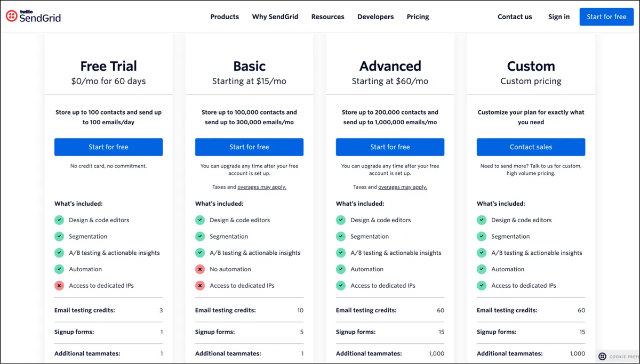Click 'Custom pricing' text
The image size is (640, 364).
(531, 82)
